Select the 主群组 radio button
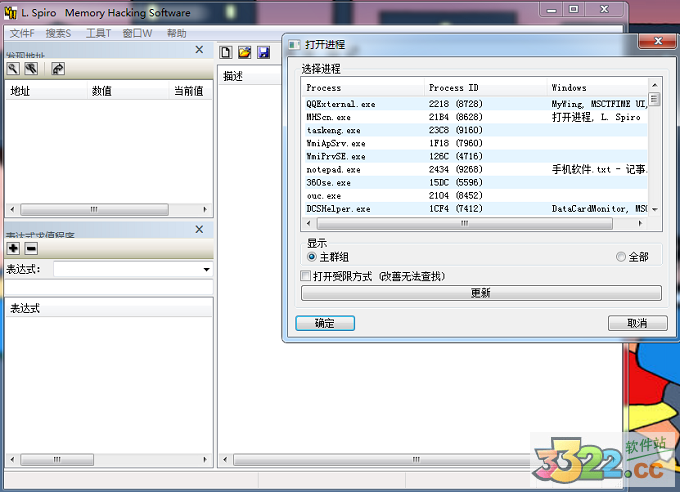This screenshot has width=680, height=492. [x=312, y=257]
